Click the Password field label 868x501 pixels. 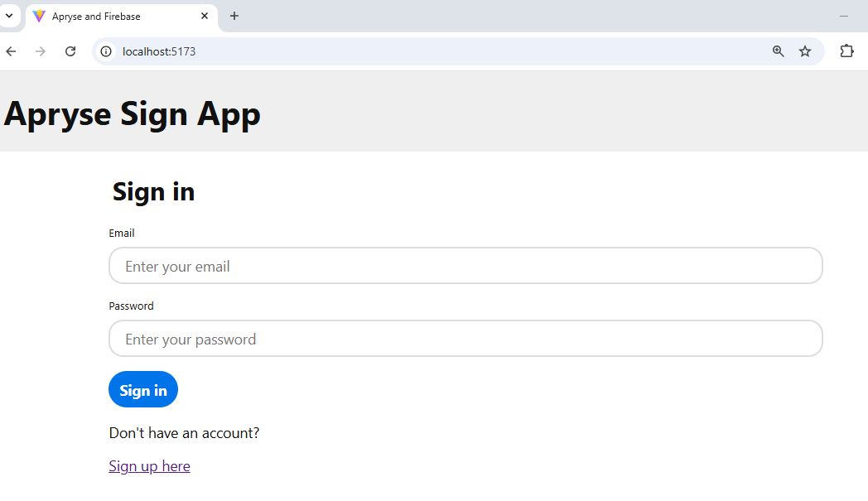tap(131, 306)
